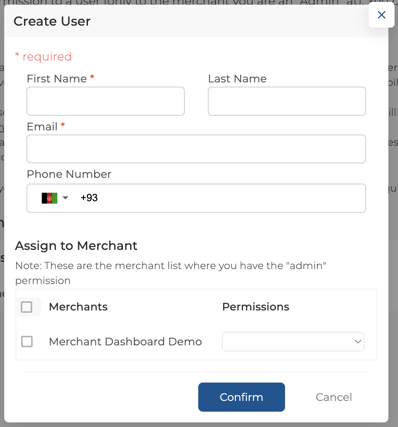The height and width of the screenshot is (427, 398).
Task: Click the Permissions column header
Action: tap(256, 307)
